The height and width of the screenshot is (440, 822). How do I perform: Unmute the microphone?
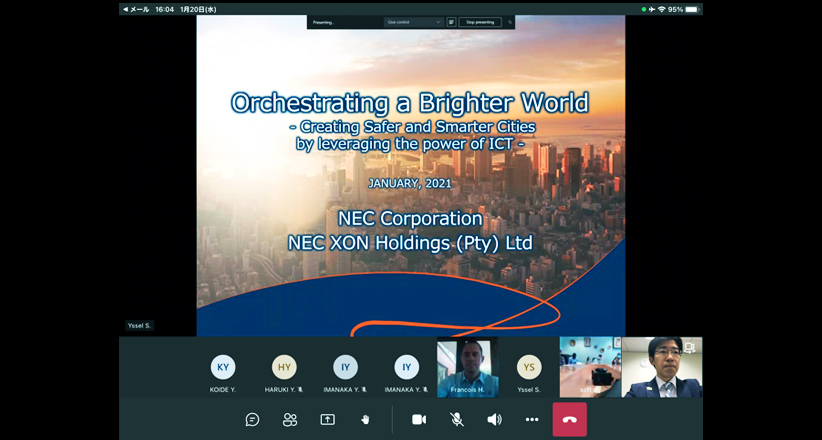(457, 420)
